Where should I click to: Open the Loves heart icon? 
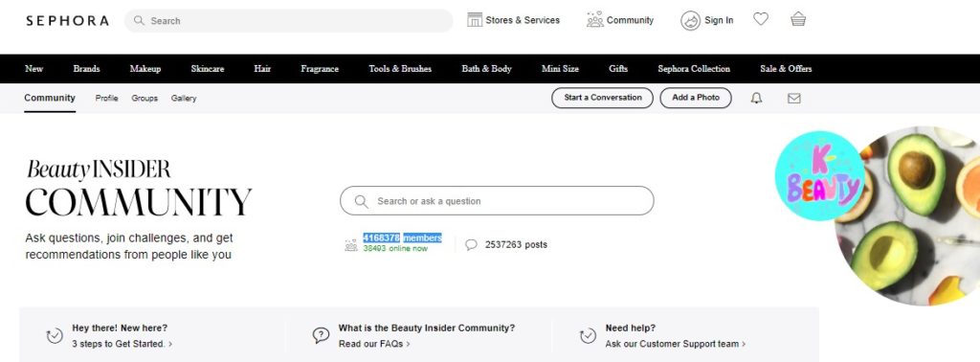761,19
